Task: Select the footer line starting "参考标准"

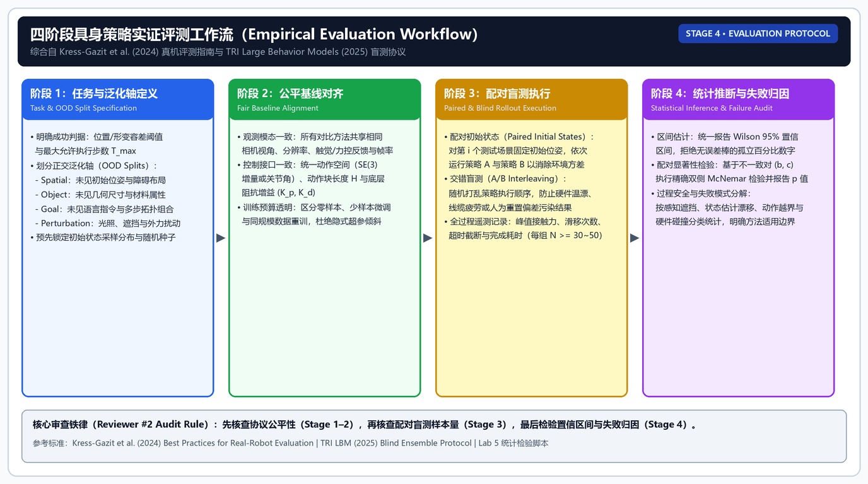Action: 291,443
